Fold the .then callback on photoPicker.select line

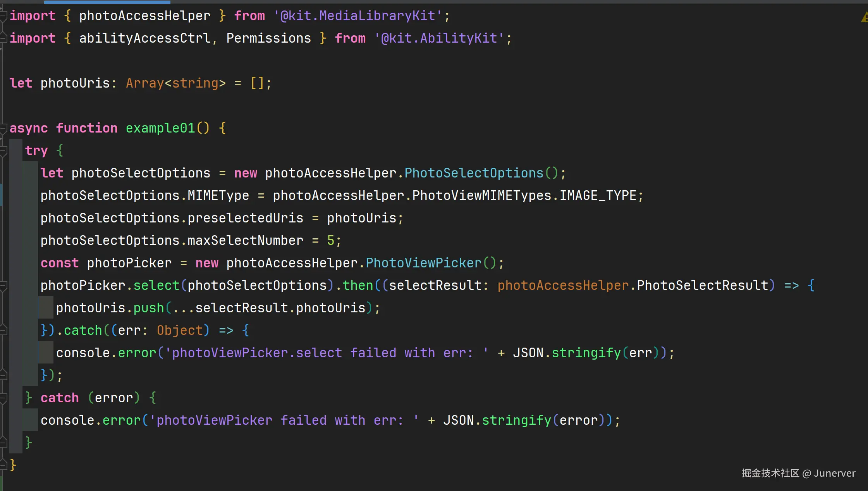tap(3, 286)
